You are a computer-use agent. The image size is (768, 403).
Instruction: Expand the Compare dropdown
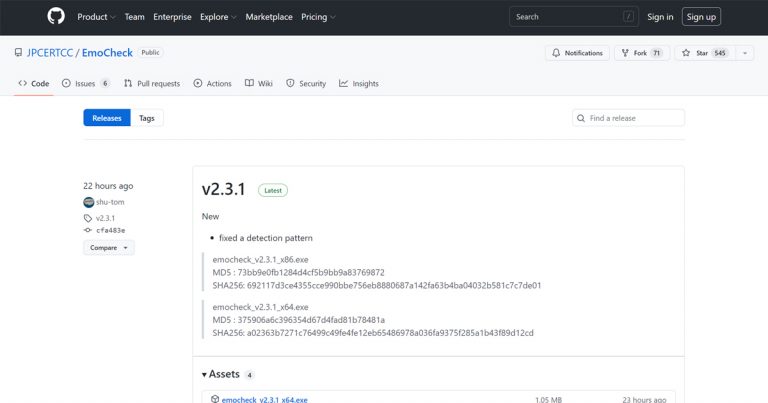109,247
